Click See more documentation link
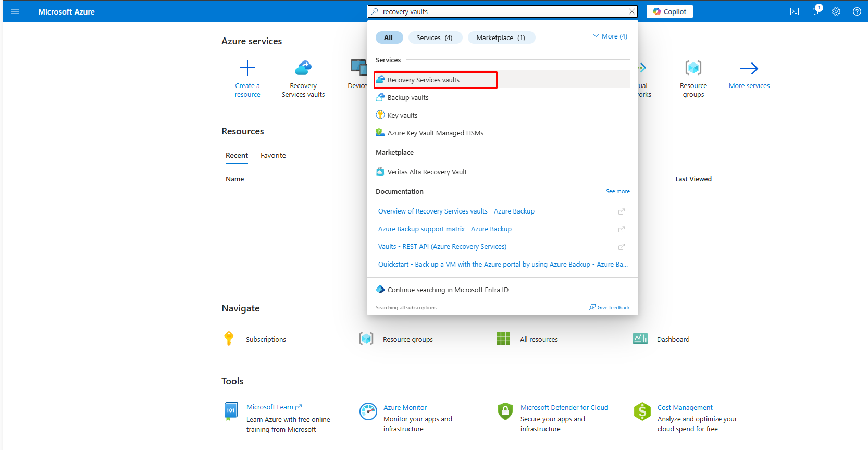The width and height of the screenshot is (868, 450). 617,191
